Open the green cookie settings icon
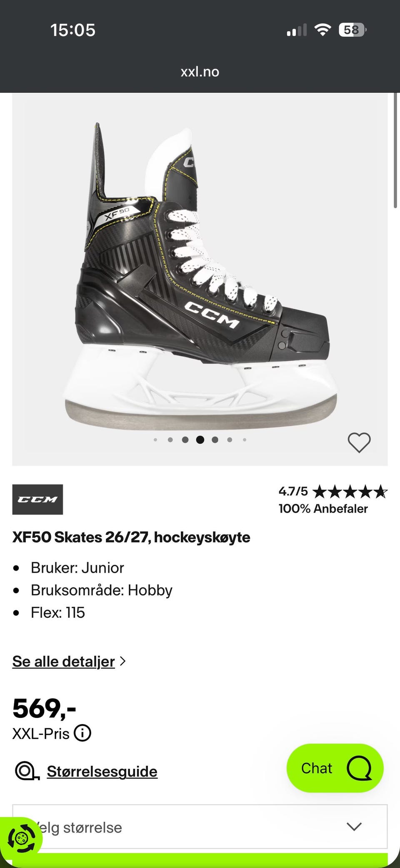400x868 pixels. 21,838
